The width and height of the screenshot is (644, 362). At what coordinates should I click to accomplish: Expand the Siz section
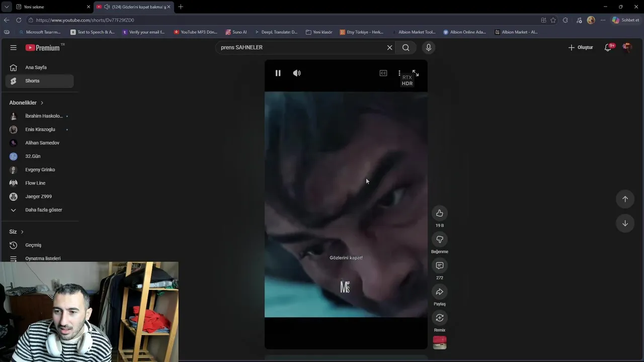tap(17, 232)
